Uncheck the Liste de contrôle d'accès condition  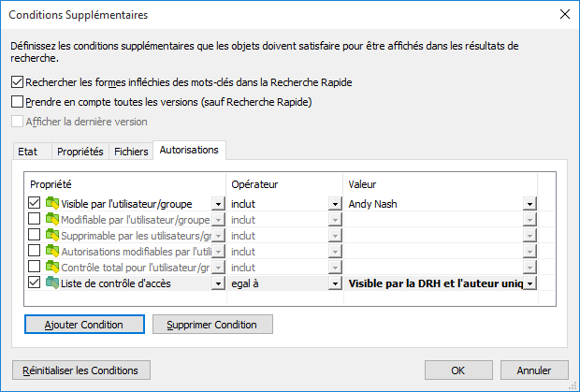click(x=35, y=283)
